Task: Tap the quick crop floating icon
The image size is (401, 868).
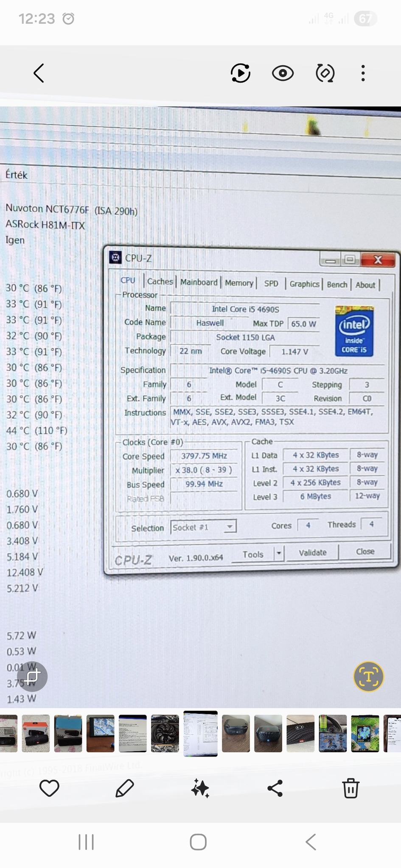Action: pos(32,676)
